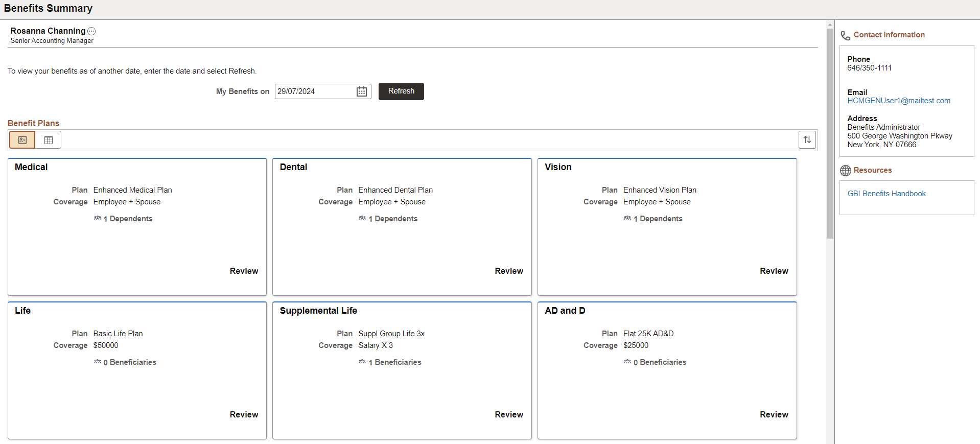This screenshot has width=980, height=444.
Task: Select the Vision card title
Action: [x=558, y=167]
